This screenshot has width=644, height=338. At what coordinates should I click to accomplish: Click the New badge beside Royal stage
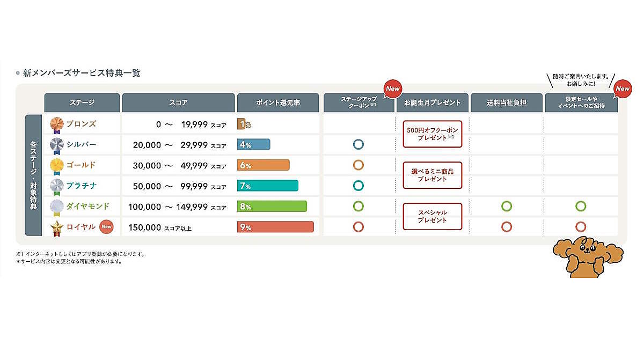point(107,226)
